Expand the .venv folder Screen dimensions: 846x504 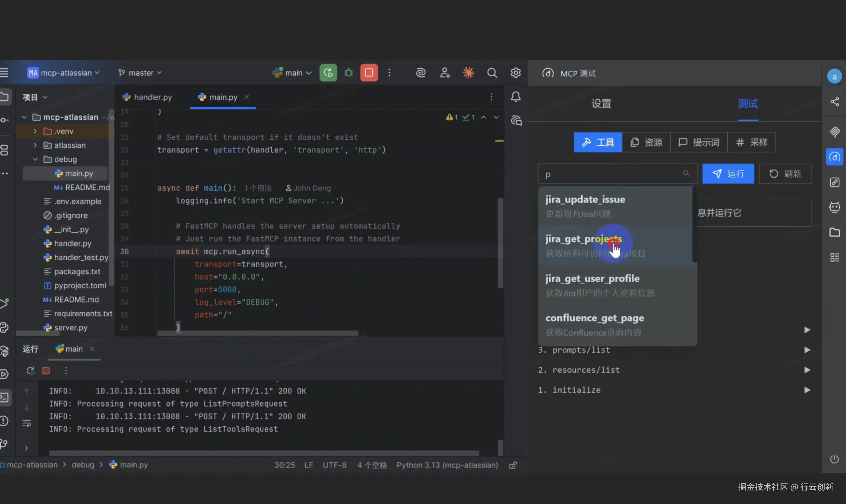(35, 131)
